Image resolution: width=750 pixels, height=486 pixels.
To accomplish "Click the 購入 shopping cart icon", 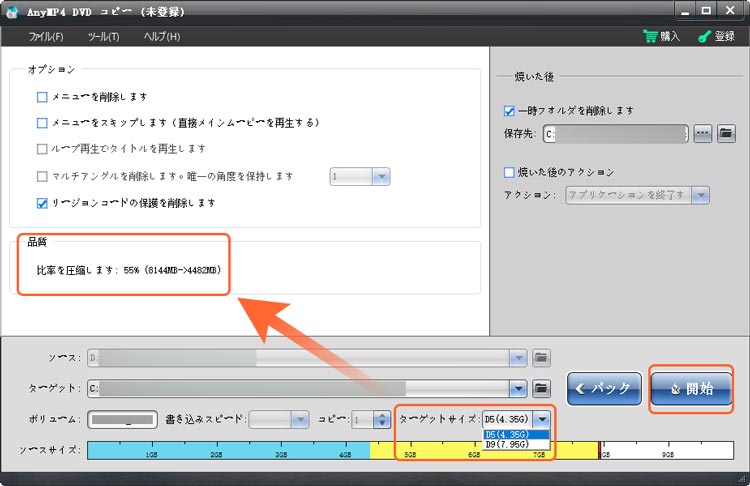I will (x=651, y=36).
